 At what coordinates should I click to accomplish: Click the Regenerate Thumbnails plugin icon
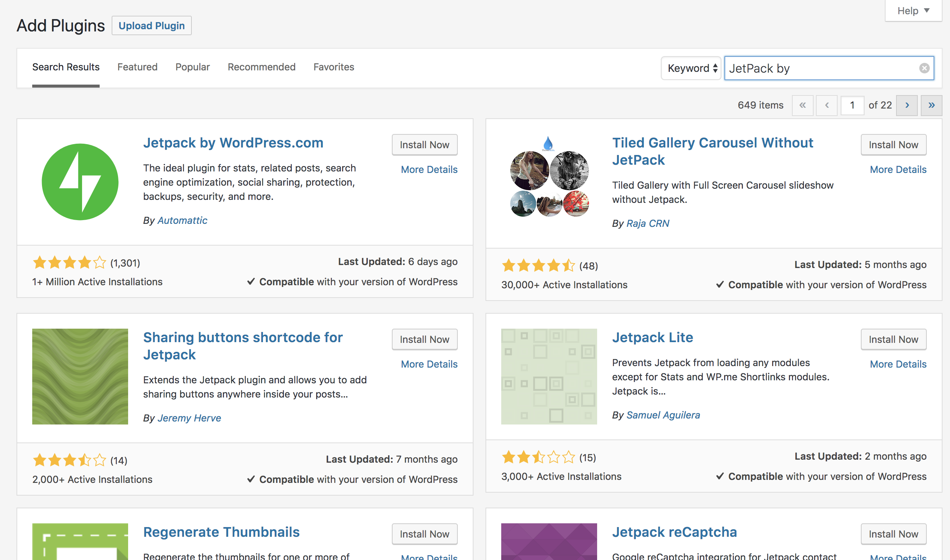tap(80, 542)
